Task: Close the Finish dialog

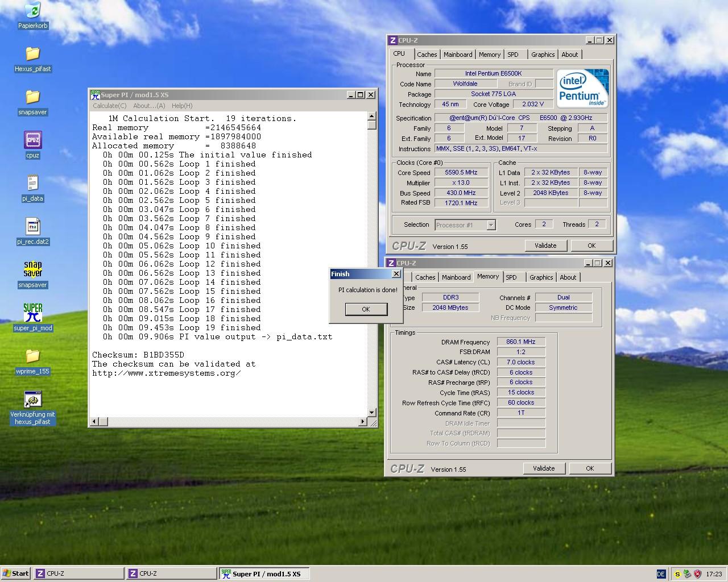Action: click(x=396, y=274)
